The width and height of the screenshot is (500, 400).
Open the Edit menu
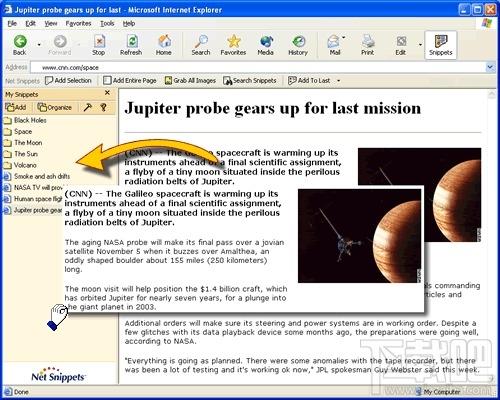(31, 23)
